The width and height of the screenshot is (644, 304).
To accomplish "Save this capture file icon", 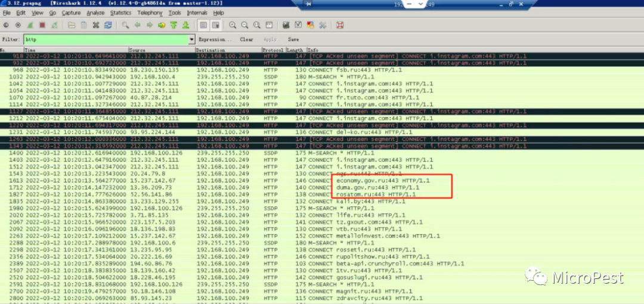I will 84,26.
